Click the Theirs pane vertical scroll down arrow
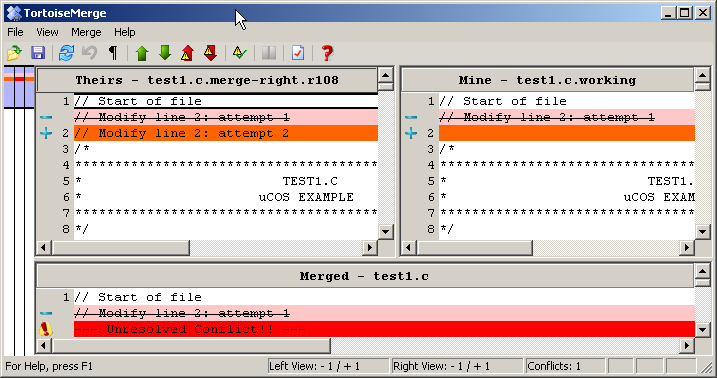Image resolution: width=717 pixels, height=378 pixels. [385, 231]
